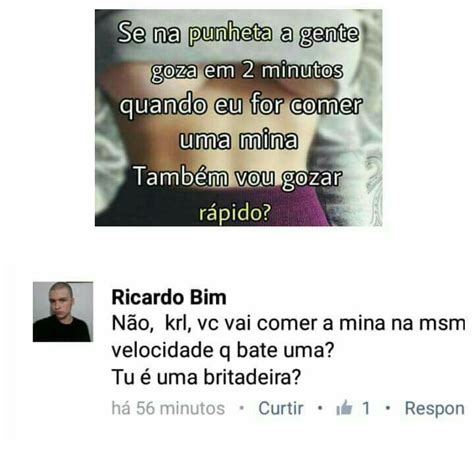Click the dot separator before Curtir
This screenshot has height=474, width=474.
pyautogui.click(x=242, y=407)
